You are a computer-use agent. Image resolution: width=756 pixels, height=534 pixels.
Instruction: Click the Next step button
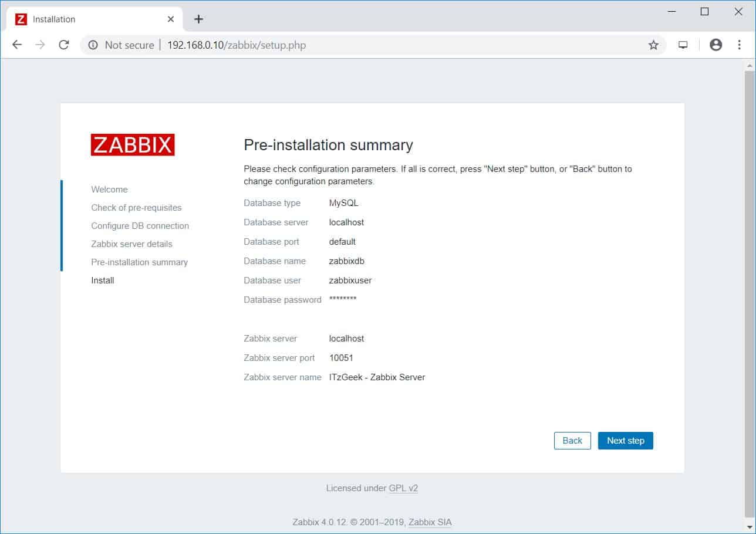(626, 441)
